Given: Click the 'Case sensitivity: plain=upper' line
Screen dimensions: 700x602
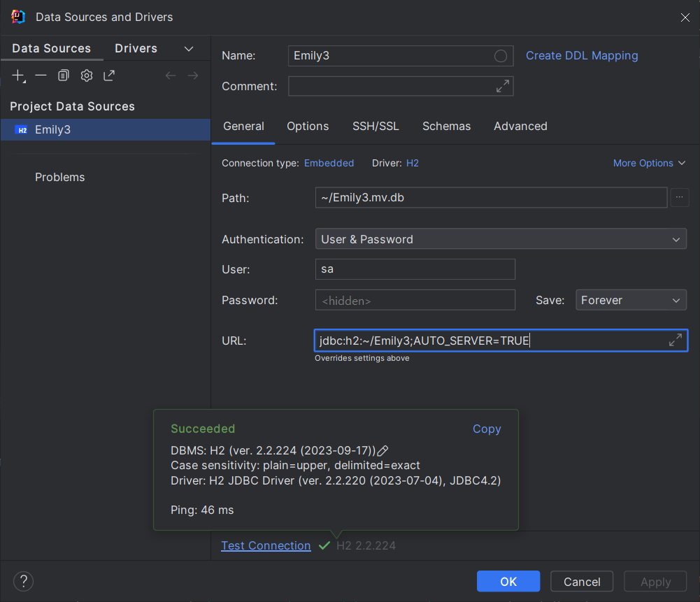Looking at the screenshot, I should click(x=295, y=466).
